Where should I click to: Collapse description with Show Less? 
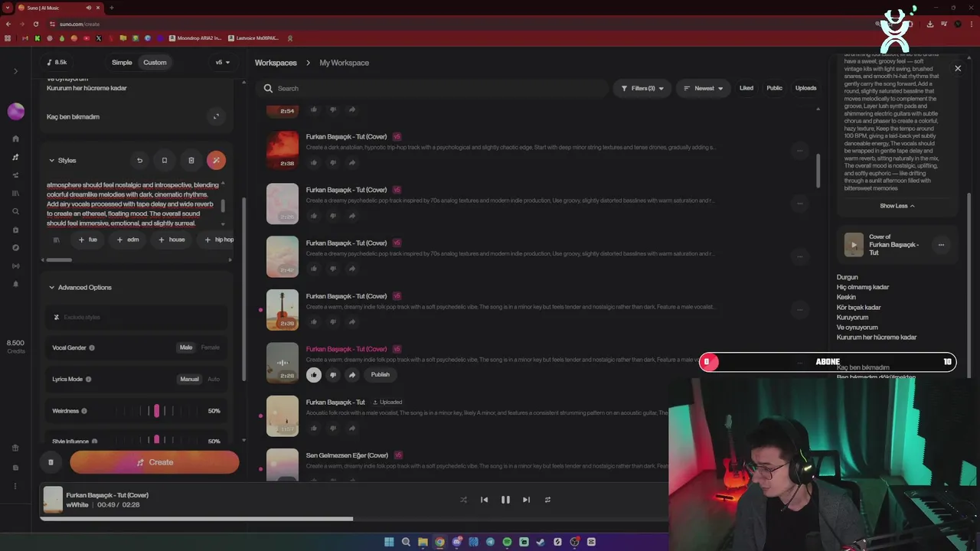click(897, 206)
